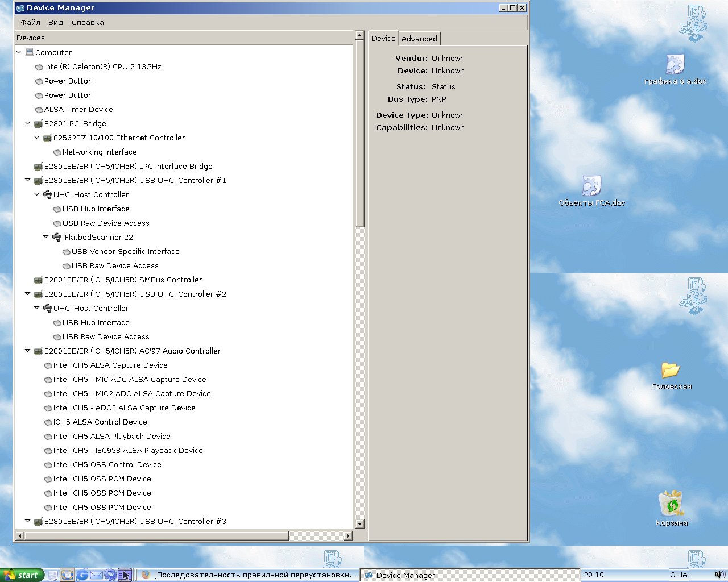The image size is (728, 582).
Task: Click the Devices column header
Action: [184, 38]
